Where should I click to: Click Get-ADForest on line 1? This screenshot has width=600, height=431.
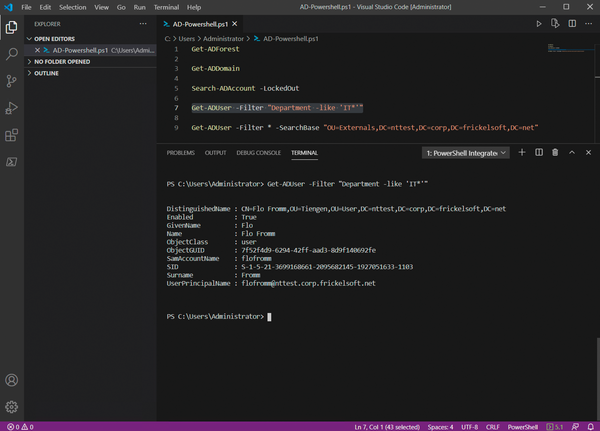tap(215, 49)
